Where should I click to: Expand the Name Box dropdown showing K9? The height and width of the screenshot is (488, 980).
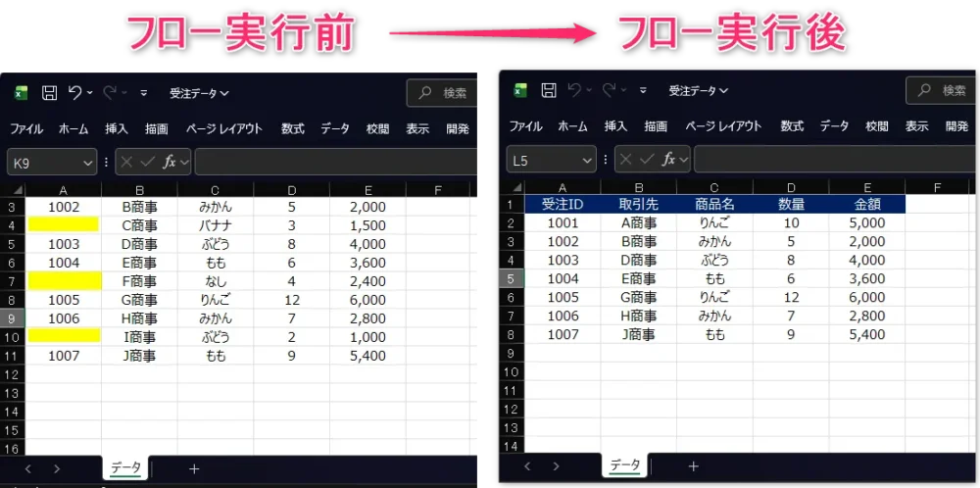[x=89, y=162]
